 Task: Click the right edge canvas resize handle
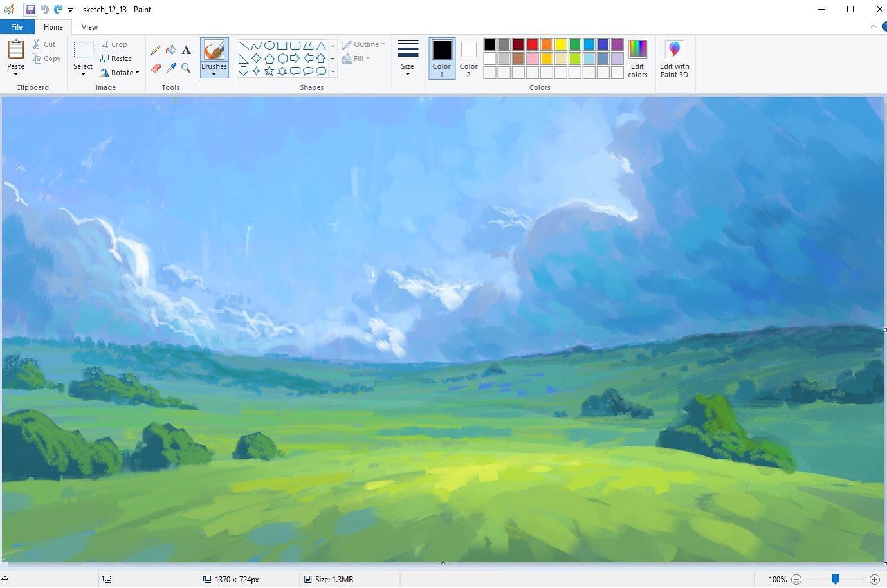click(885, 330)
